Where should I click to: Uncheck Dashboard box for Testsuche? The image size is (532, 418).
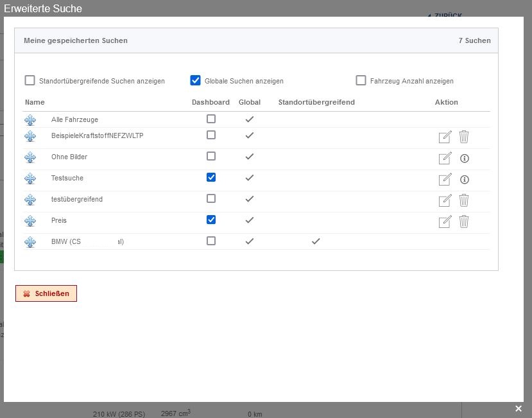coord(211,177)
